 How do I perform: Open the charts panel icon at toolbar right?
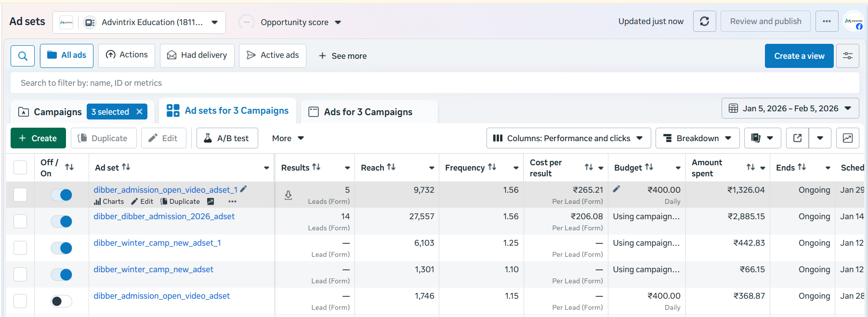pos(847,138)
